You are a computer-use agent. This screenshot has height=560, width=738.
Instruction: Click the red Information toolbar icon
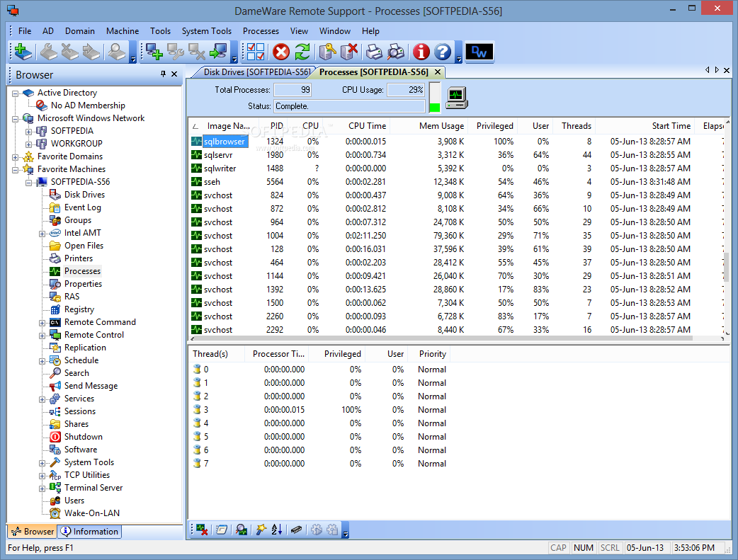(421, 52)
